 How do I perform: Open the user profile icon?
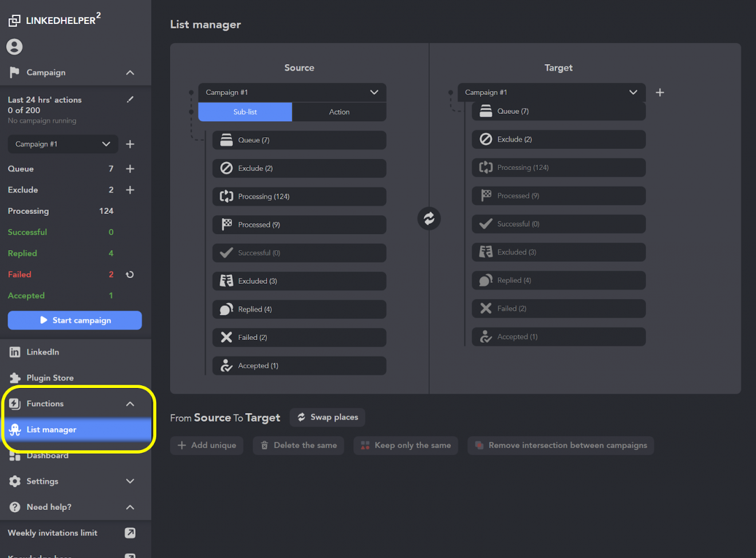[14, 46]
